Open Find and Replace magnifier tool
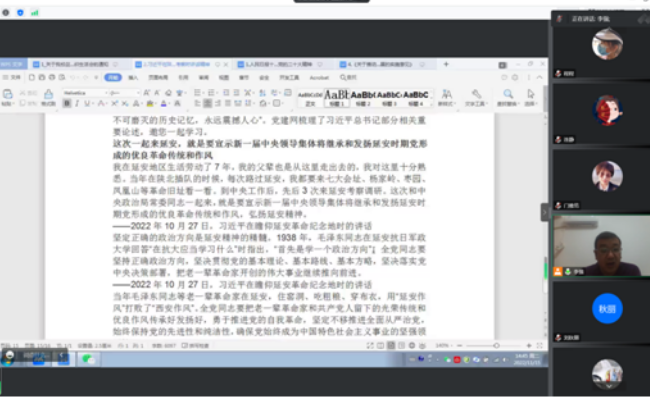The width and height of the screenshot is (650, 399). [508, 97]
